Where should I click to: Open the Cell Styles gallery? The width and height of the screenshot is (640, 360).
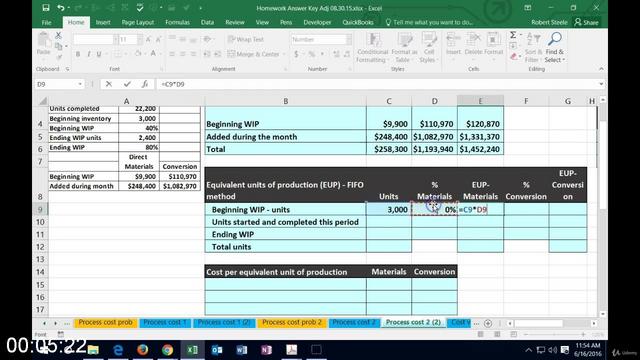point(429,48)
